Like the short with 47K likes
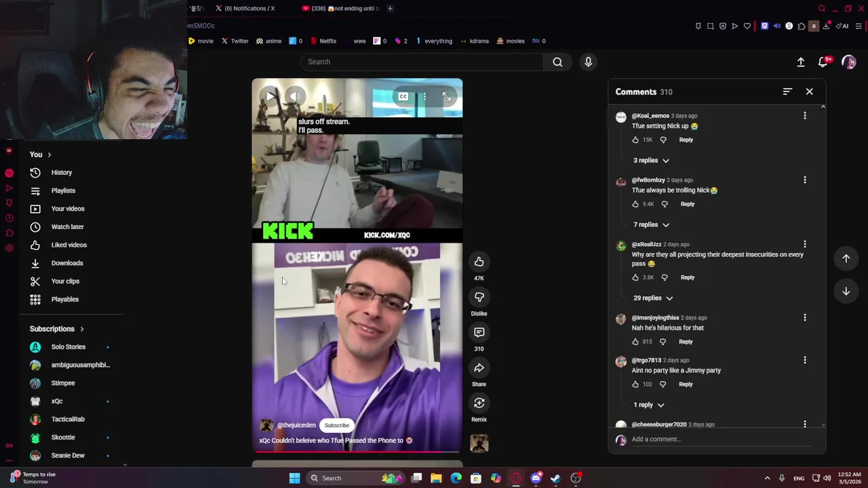 [x=479, y=262]
